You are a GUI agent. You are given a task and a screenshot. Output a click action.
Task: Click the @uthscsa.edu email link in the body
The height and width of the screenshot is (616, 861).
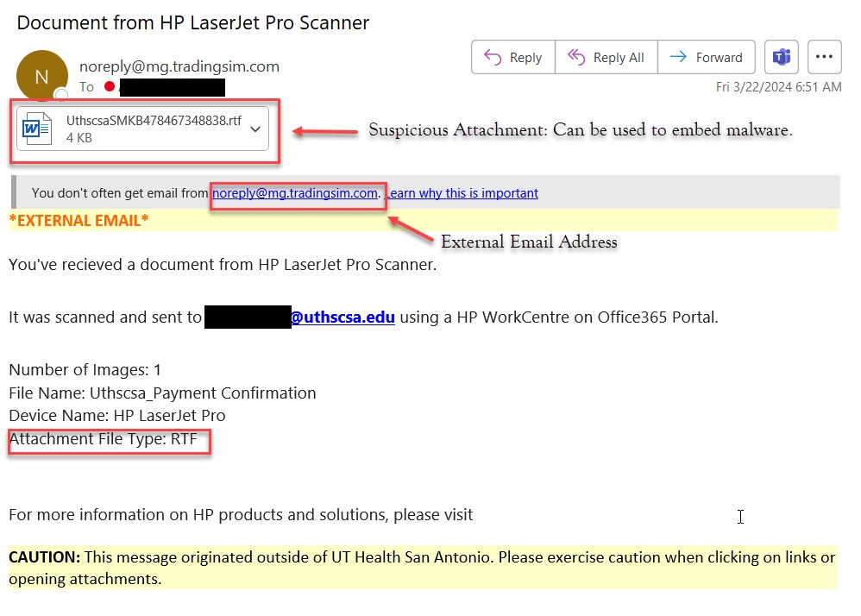point(343,317)
